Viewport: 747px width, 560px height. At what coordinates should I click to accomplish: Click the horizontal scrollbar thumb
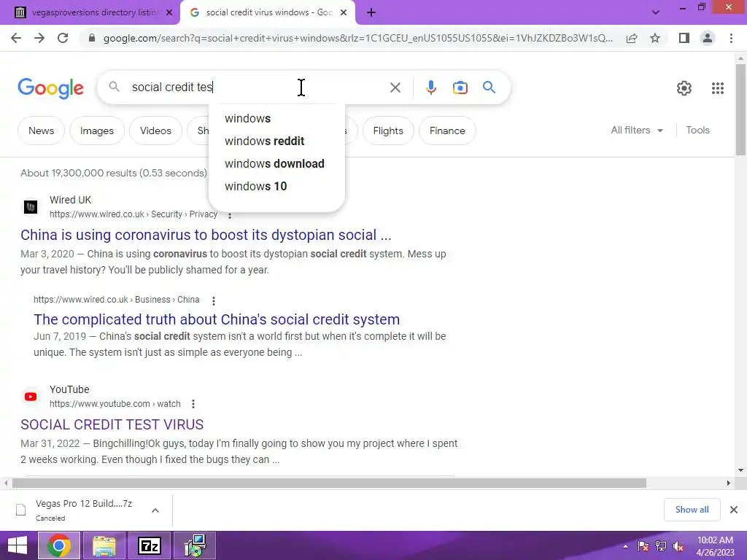[329, 483]
